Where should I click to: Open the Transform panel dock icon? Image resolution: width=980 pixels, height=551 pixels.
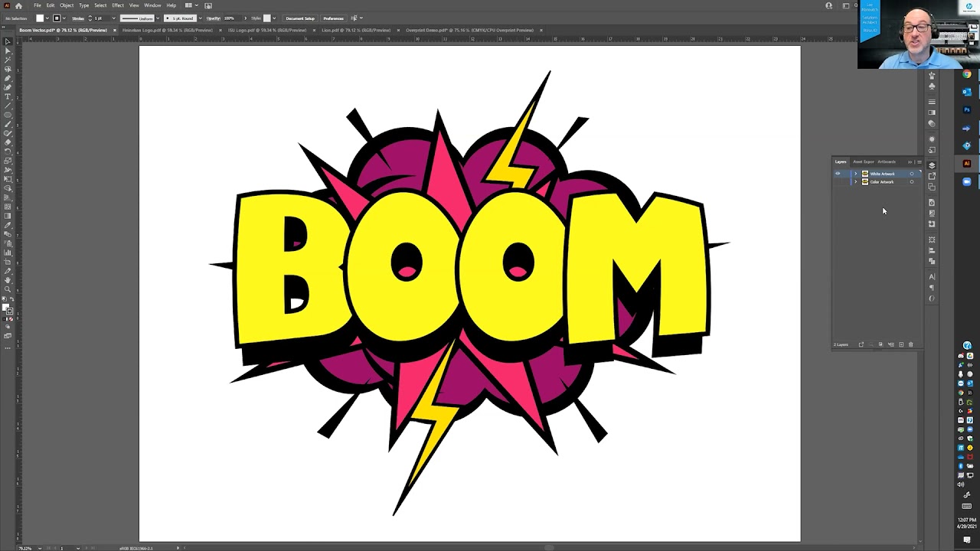click(x=932, y=240)
